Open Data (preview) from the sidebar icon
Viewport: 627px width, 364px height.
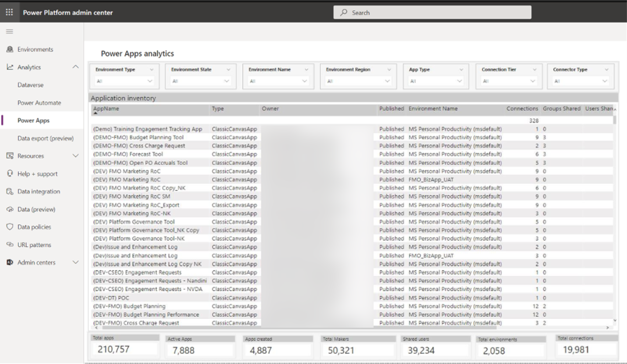coord(10,209)
